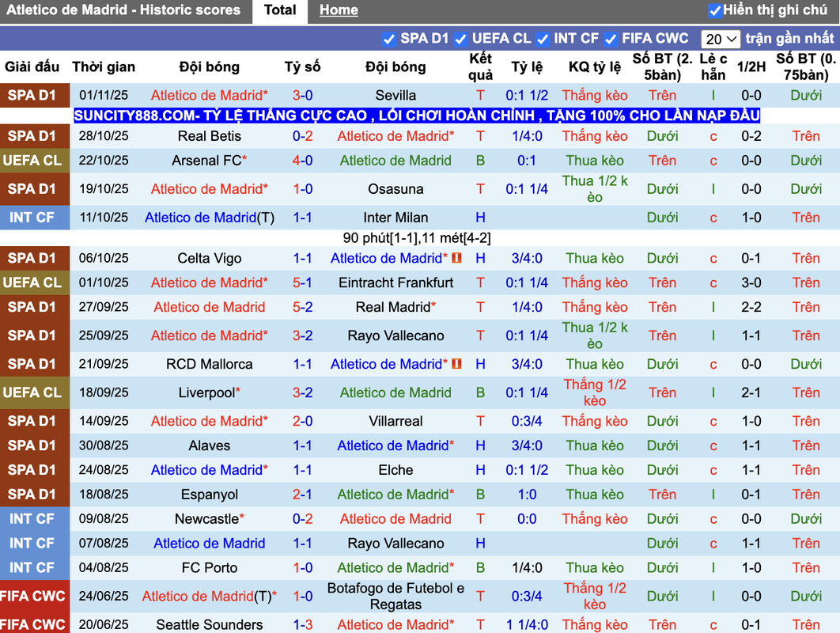Open the Villarreal team link

(x=395, y=421)
